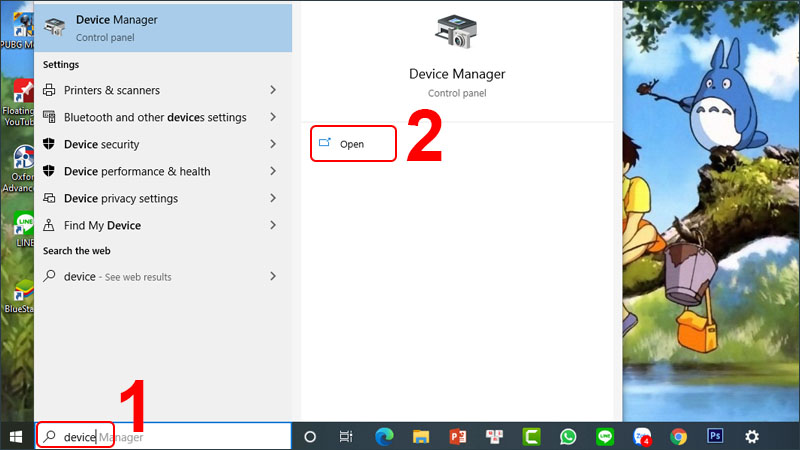
Task: Open Bluetooth and other devices settings
Action: click(163, 117)
